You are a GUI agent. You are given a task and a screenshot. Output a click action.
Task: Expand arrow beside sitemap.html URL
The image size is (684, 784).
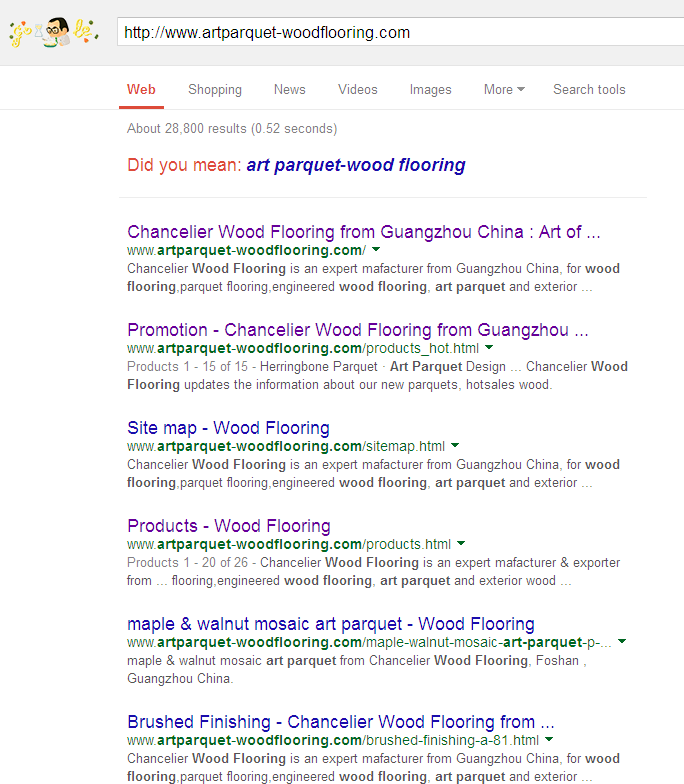pyautogui.click(x=455, y=445)
